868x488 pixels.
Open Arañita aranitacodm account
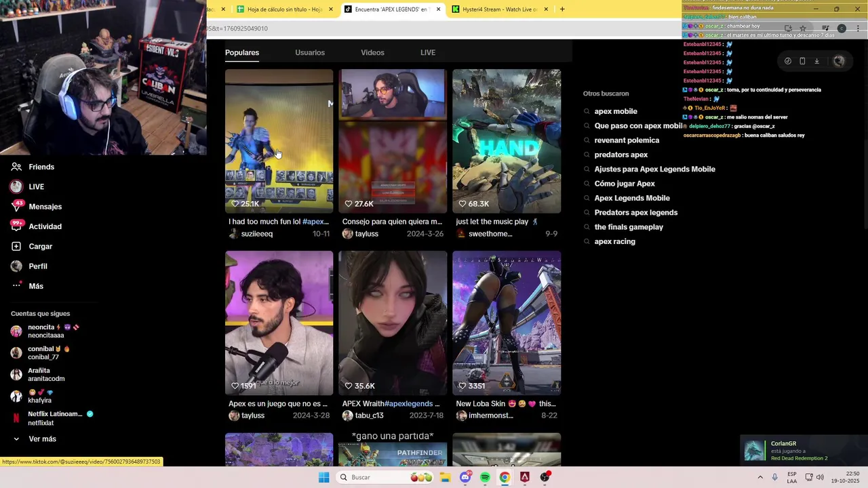point(38,375)
